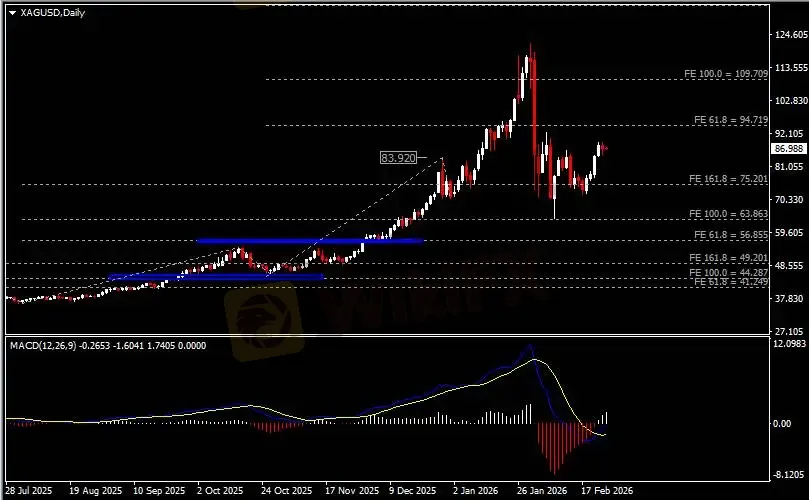Click the 2 Oct 2025 date label

coord(220,490)
